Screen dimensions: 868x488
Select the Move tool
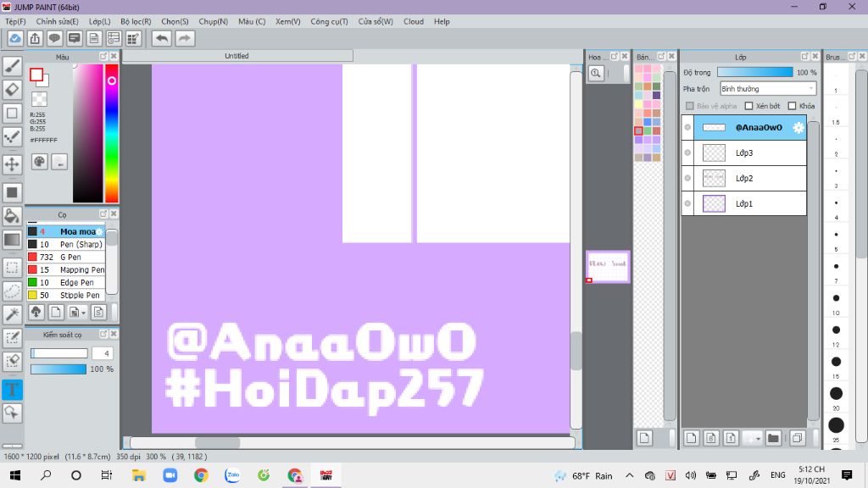(12, 164)
